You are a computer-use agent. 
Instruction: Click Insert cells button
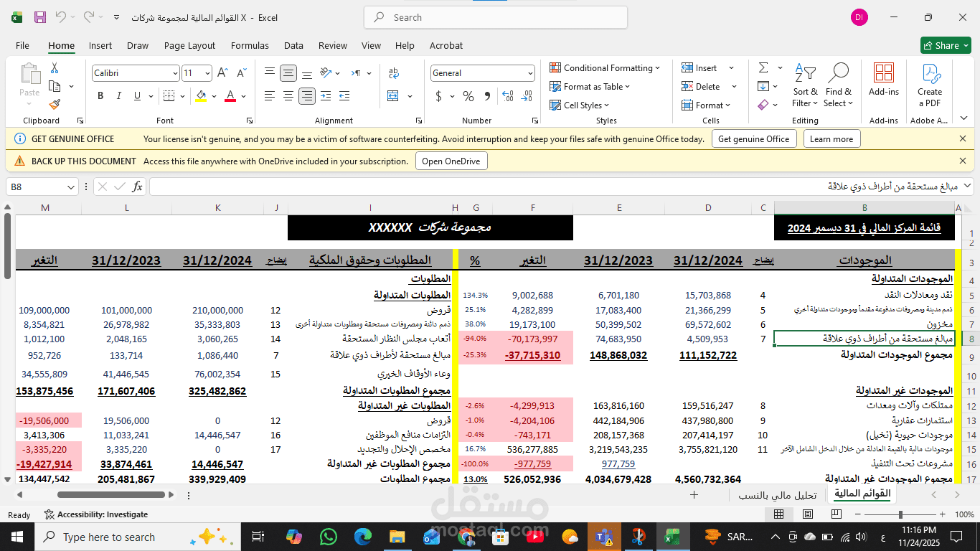pyautogui.click(x=699, y=68)
